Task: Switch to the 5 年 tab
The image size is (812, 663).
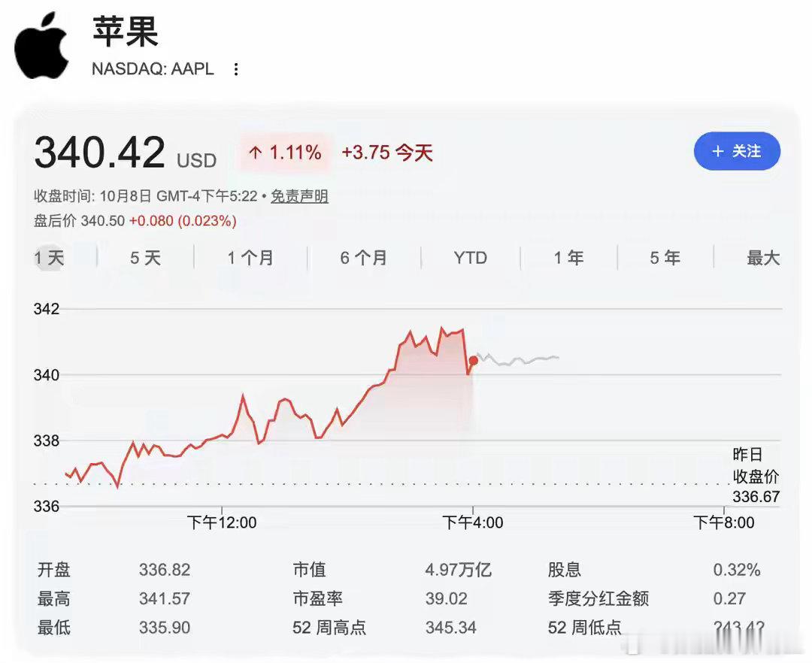Action: (x=665, y=258)
